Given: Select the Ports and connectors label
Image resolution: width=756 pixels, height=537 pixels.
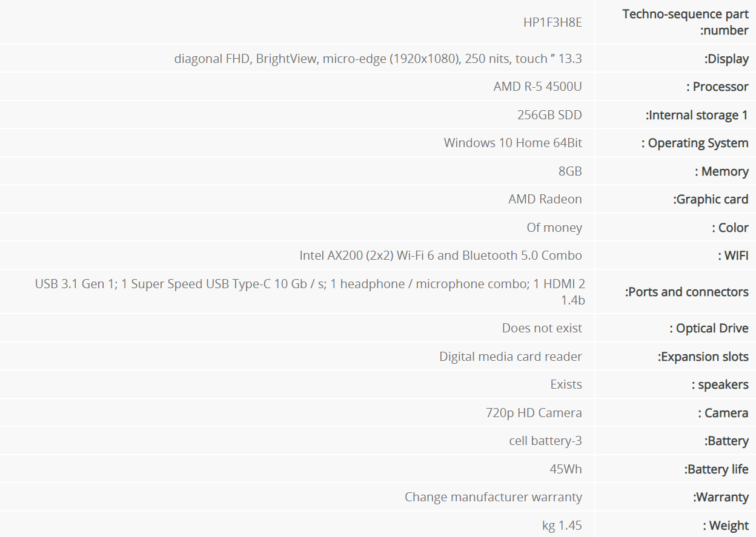Looking at the screenshot, I should pos(686,292).
